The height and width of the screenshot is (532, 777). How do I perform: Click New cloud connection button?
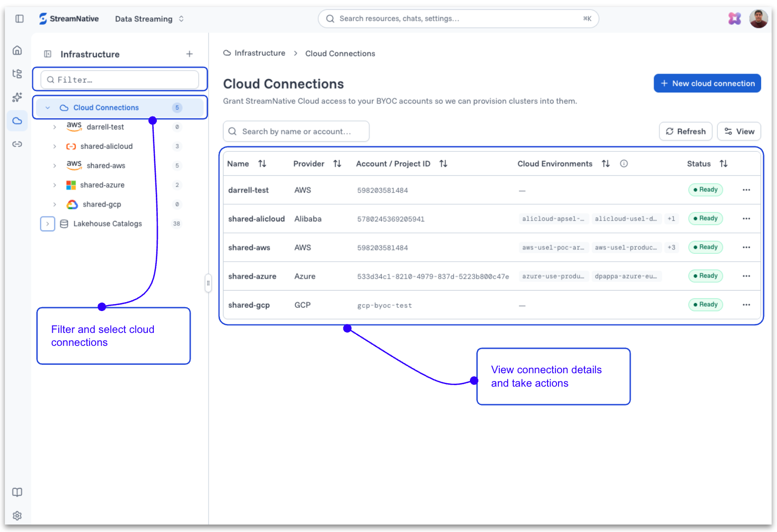point(707,84)
